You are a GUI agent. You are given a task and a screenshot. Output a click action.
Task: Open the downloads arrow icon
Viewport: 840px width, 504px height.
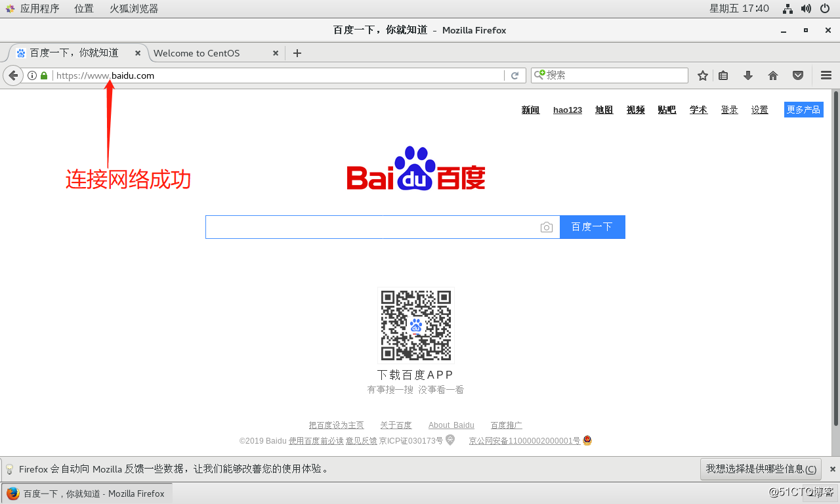click(748, 75)
